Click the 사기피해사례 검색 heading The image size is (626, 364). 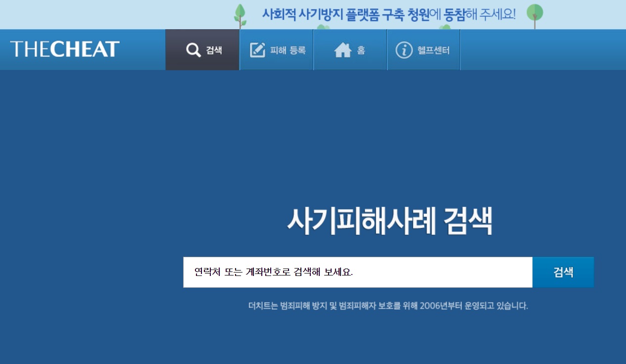[390, 220]
